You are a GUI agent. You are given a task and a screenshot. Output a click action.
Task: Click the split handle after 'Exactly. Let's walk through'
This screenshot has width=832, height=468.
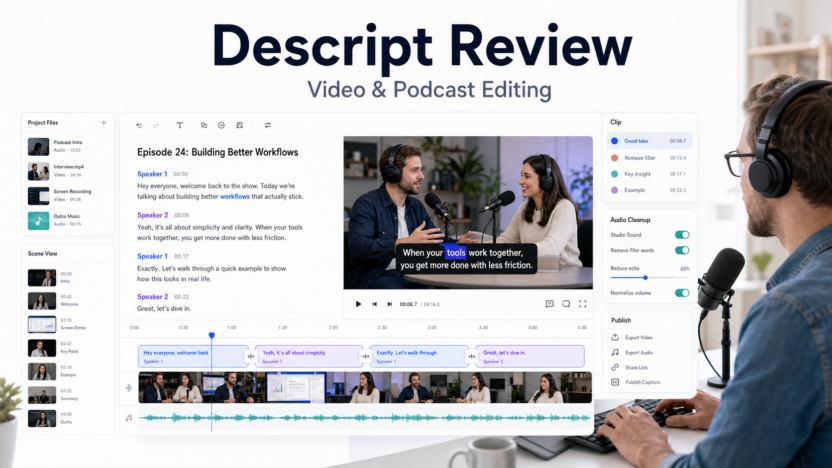tap(472, 357)
